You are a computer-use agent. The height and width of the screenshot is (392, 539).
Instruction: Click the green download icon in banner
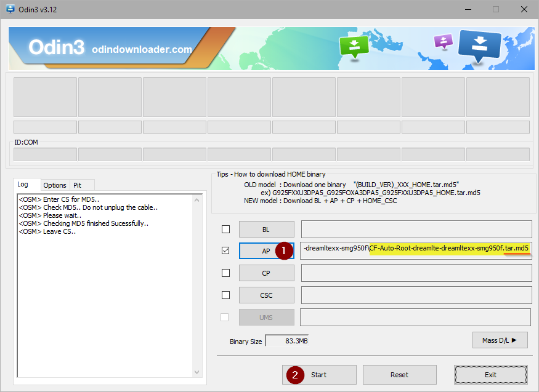pos(354,47)
